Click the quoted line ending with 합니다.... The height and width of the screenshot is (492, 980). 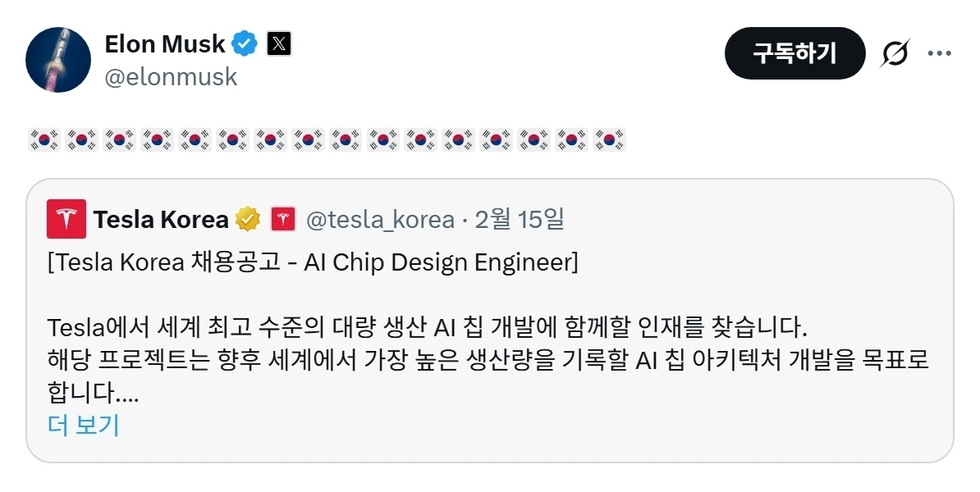tap(94, 394)
